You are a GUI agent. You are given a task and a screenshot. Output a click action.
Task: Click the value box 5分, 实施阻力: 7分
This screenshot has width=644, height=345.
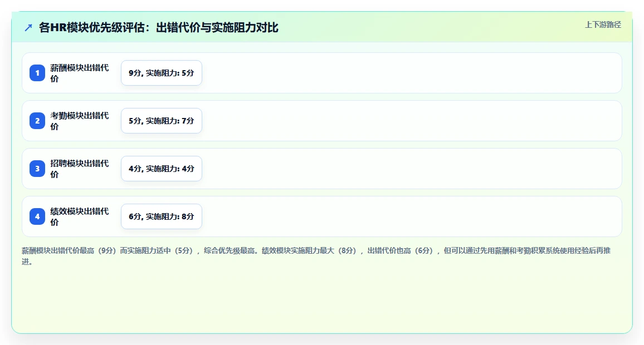(x=162, y=121)
